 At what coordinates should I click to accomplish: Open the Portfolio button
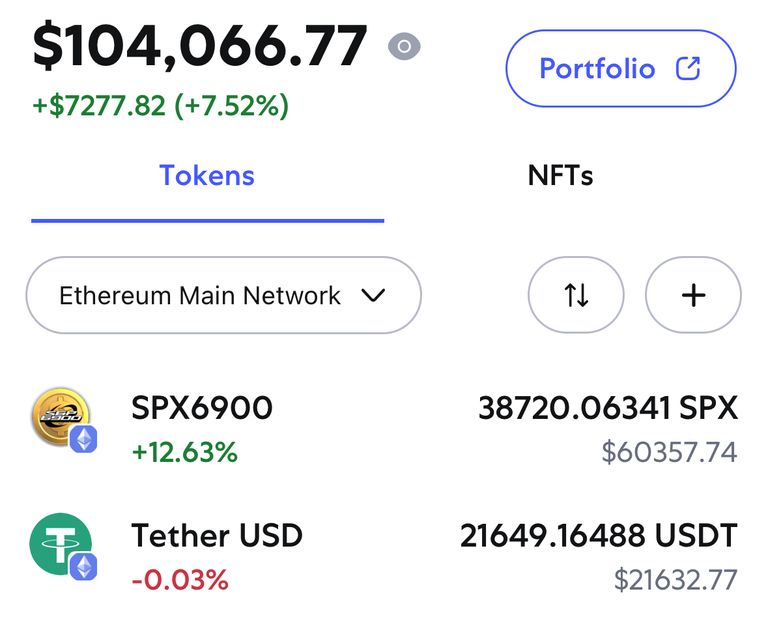(621, 69)
